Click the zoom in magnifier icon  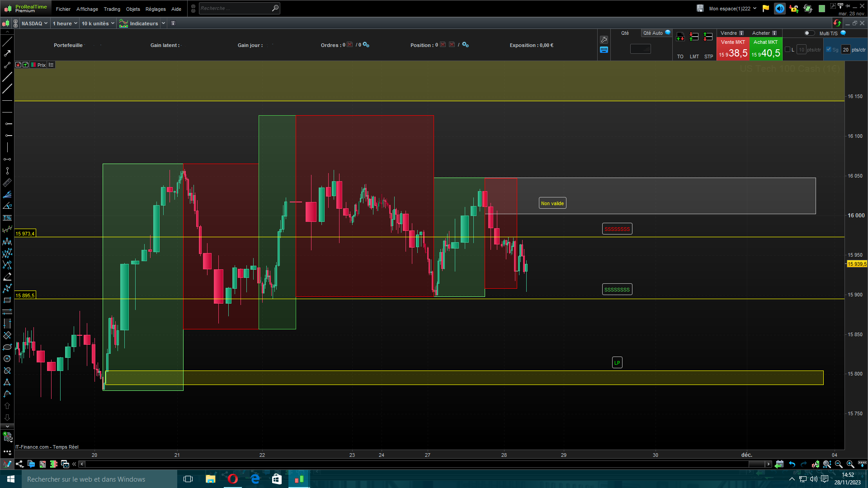(x=850, y=464)
